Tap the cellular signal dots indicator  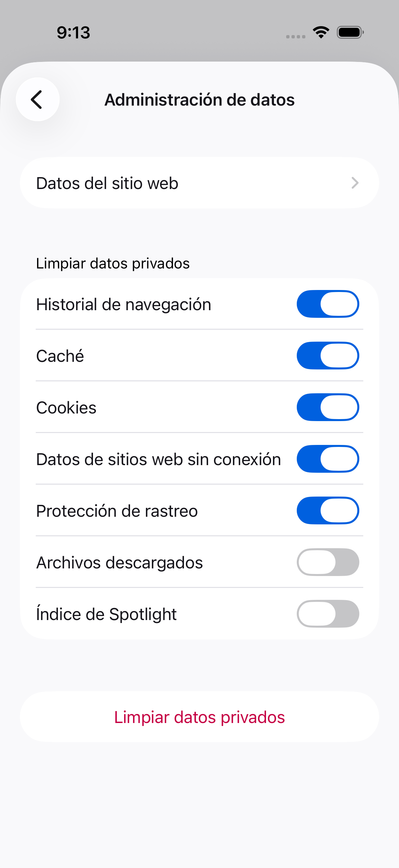click(296, 36)
